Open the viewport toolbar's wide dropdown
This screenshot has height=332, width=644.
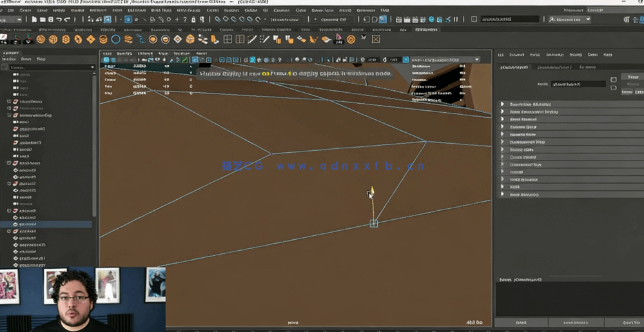click(445, 60)
